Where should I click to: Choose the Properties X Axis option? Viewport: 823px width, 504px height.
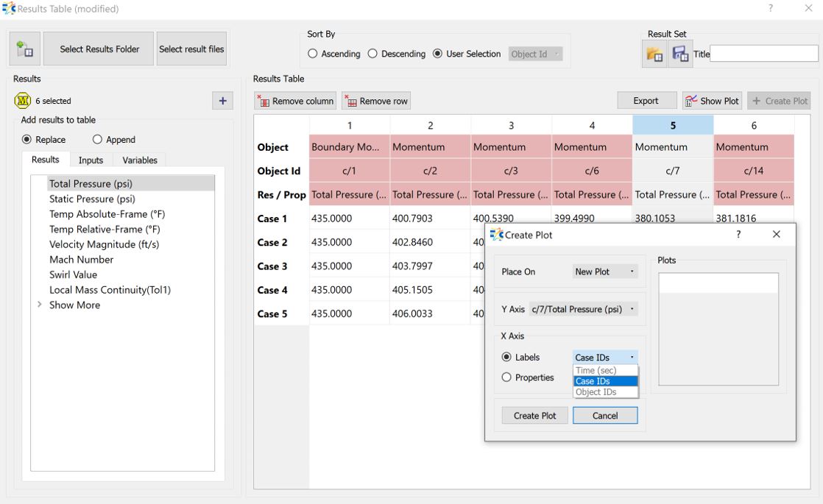(x=506, y=377)
